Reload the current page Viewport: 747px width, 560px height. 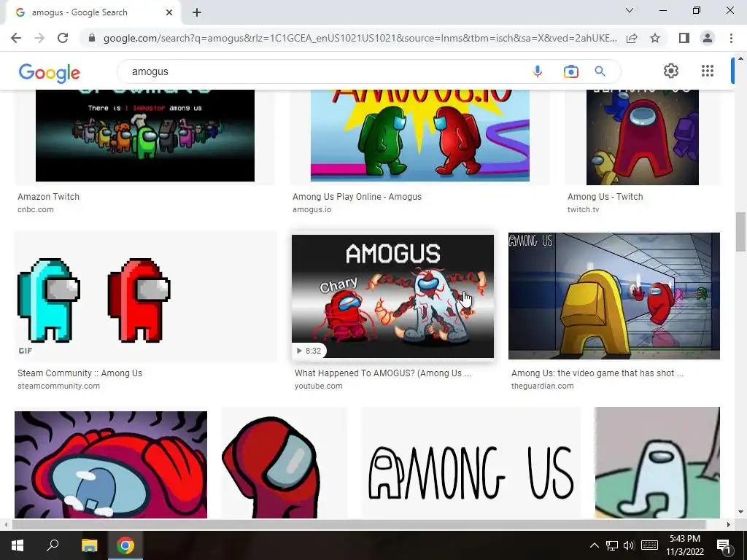(63, 38)
